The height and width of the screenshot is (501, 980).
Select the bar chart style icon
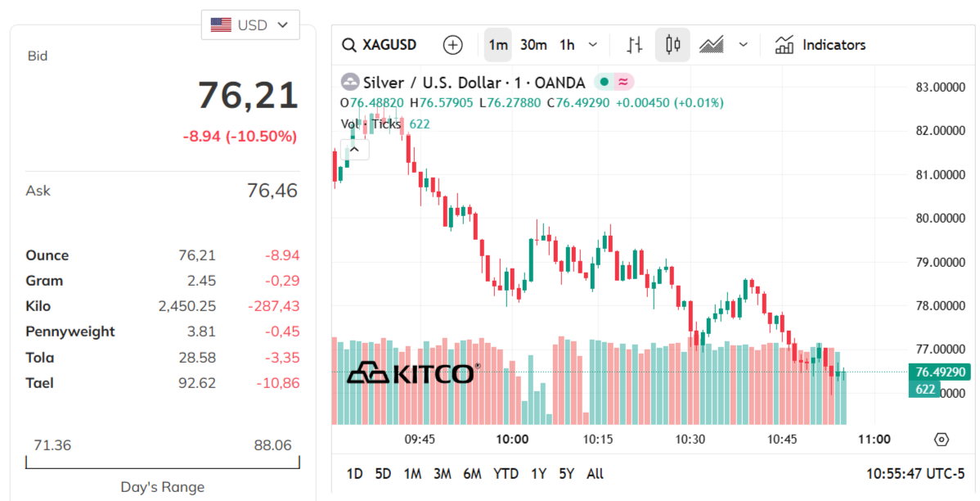pyautogui.click(x=633, y=44)
